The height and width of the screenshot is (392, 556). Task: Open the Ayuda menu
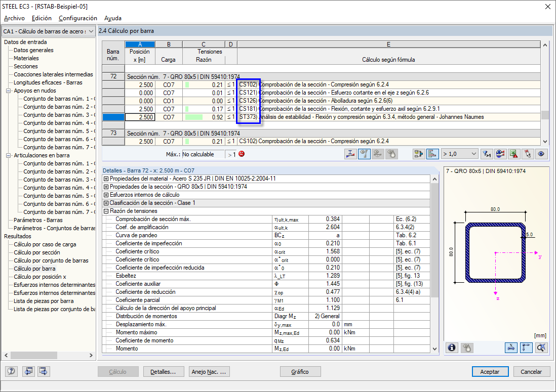[x=113, y=18]
